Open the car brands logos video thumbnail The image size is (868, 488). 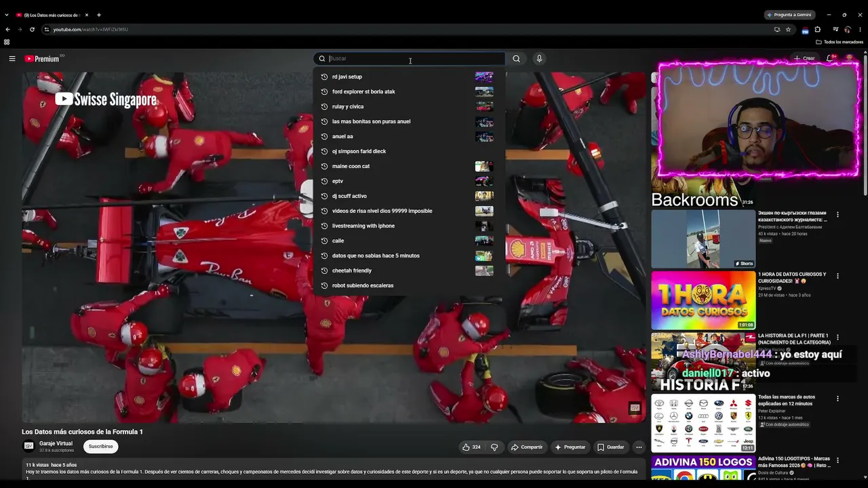point(703,423)
